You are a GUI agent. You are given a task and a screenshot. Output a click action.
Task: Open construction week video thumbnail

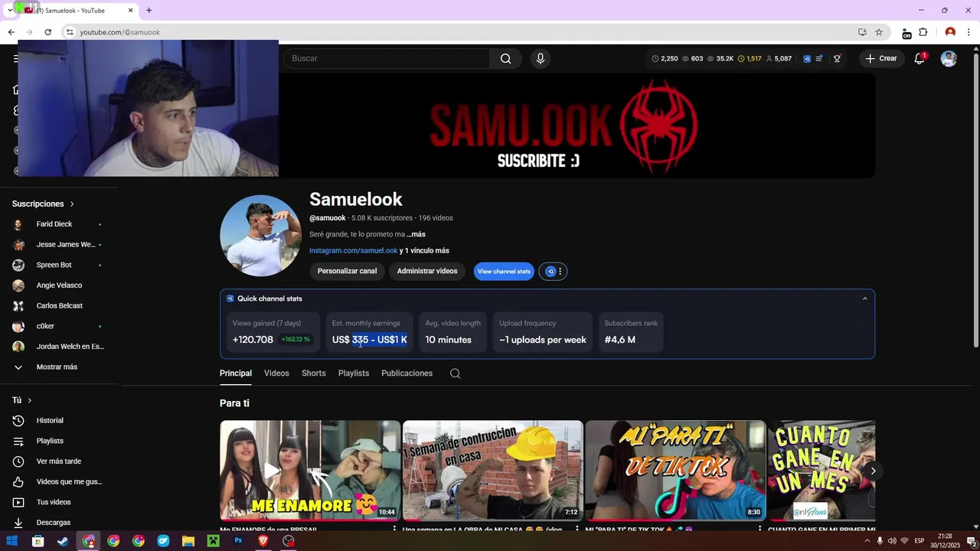coord(492,471)
